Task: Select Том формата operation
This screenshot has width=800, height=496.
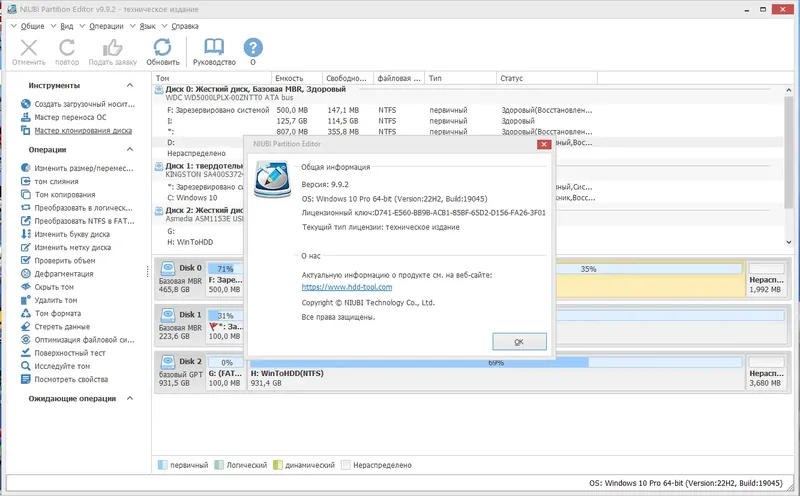Action: (x=51, y=313)
